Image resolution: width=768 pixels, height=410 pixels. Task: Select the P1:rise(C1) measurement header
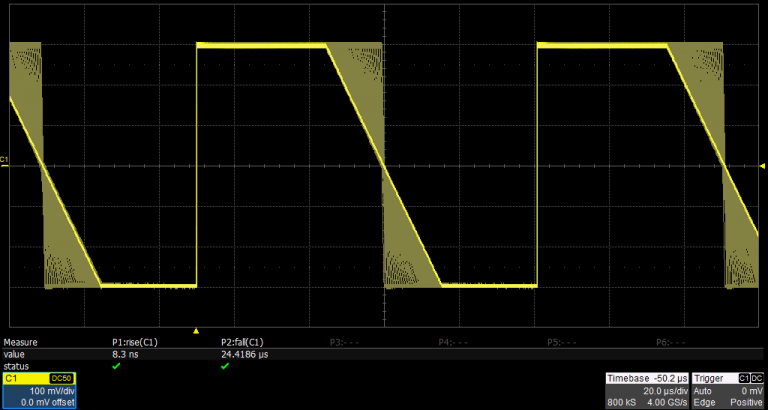pos(135,342)
